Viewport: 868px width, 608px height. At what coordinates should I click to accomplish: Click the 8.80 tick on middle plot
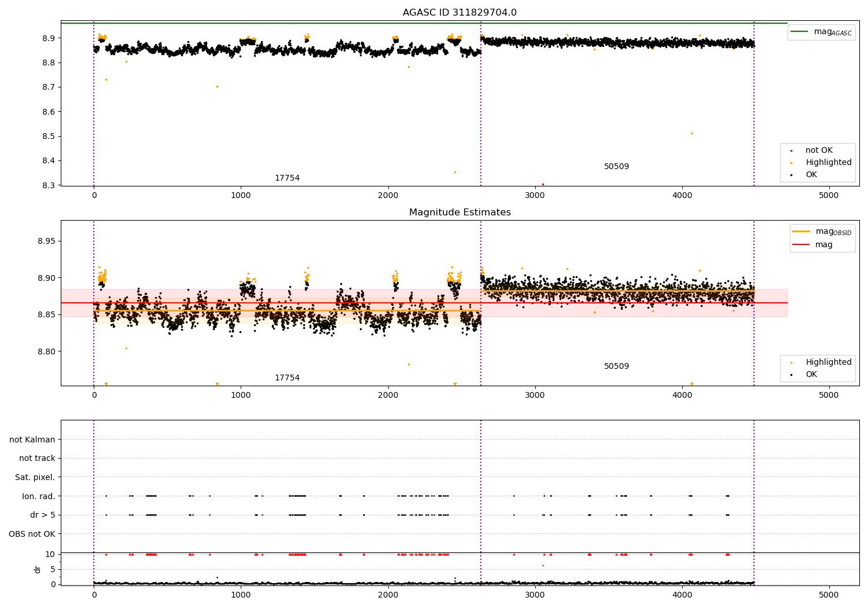pos(47,351)
